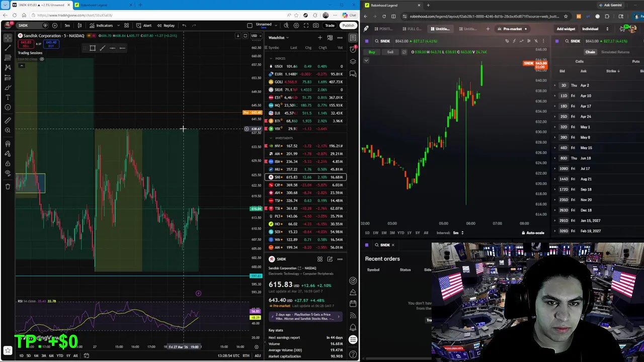Open chart type candles selector

point(79,26)
